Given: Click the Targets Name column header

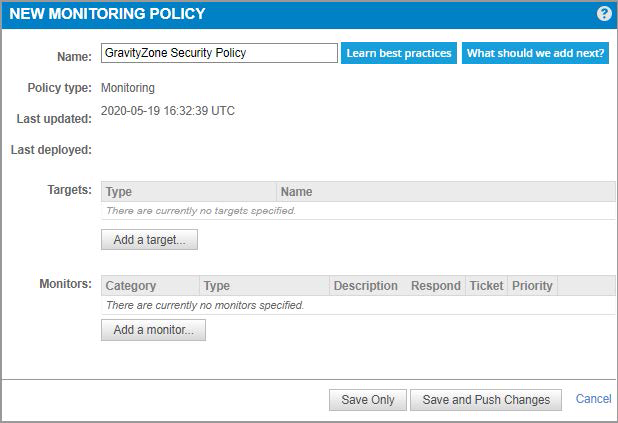Looking at the screenshot, I should 446,192.
